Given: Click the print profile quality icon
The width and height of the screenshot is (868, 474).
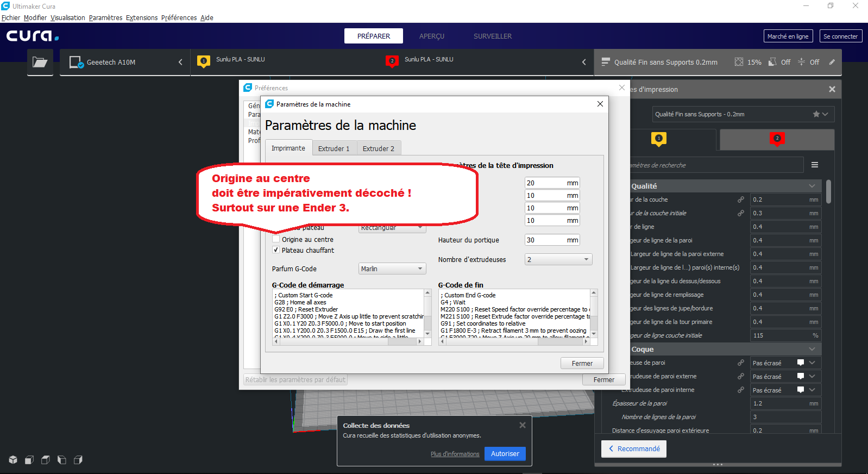Looking at the screenshot, I should coord(606,62).
